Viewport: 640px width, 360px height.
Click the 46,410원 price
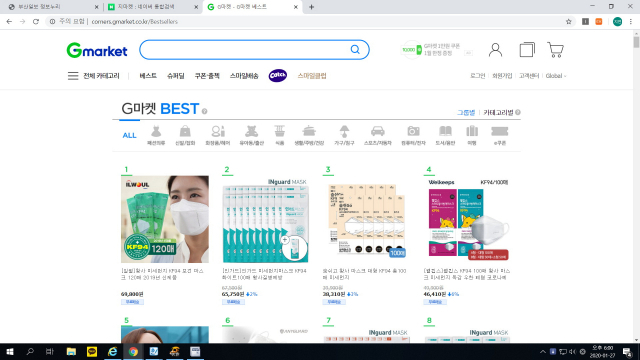coord(435,294)
